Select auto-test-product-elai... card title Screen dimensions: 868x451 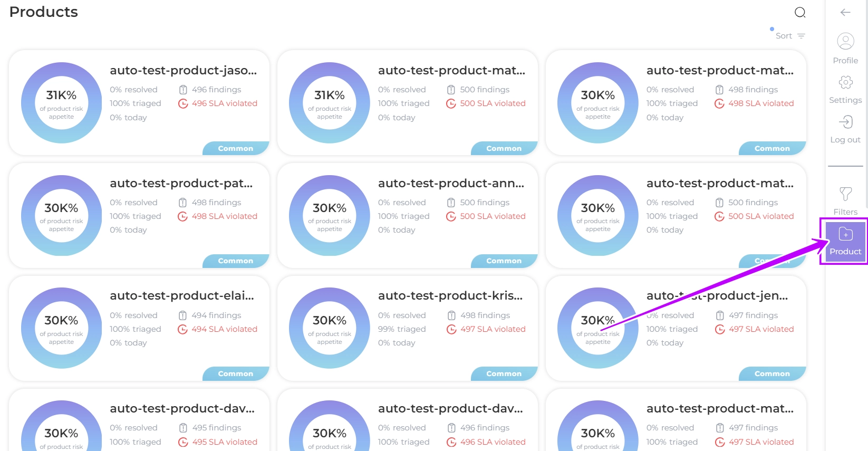[182, 295]
